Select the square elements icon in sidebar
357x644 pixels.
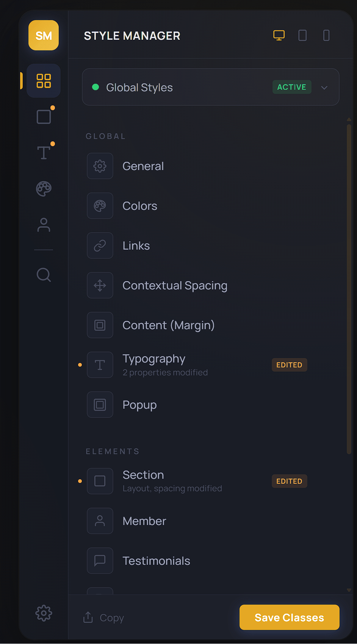point(44,117)
